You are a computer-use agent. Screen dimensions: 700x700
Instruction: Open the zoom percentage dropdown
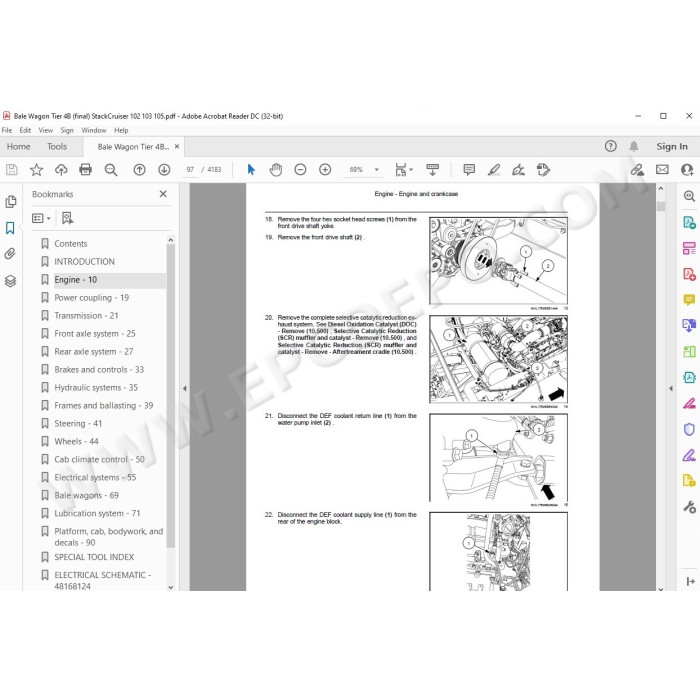point(377,170)
